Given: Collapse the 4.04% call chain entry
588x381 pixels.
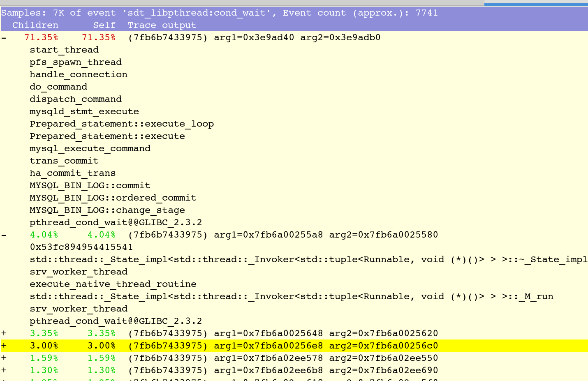Looking at the screenshot, I should click(4, 235).
